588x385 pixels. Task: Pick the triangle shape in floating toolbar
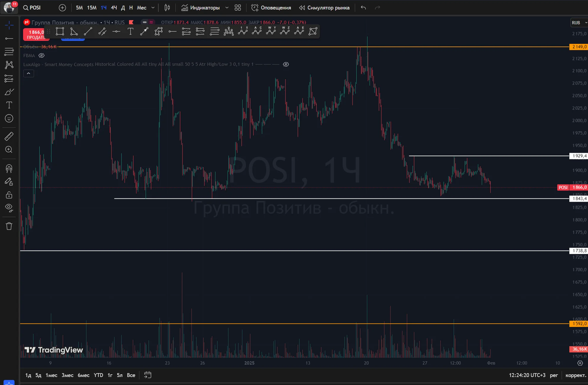(x=74, y=31)
